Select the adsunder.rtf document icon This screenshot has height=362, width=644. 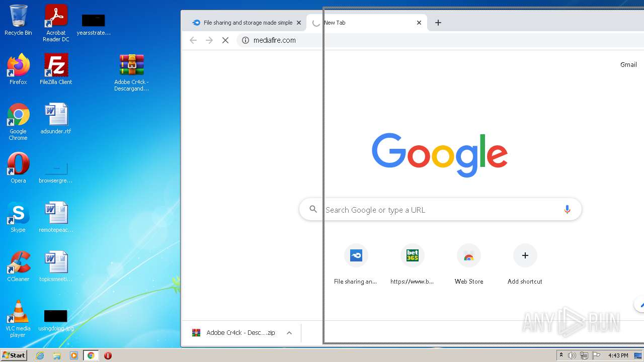point(56,119)
